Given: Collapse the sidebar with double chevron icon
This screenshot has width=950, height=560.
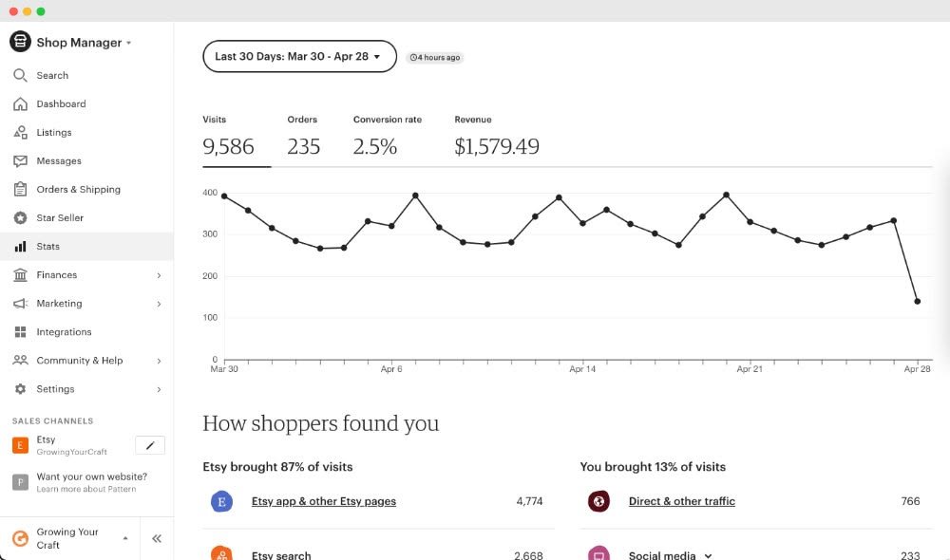Looking at the screenshot, I should click(x=157, y=538).
